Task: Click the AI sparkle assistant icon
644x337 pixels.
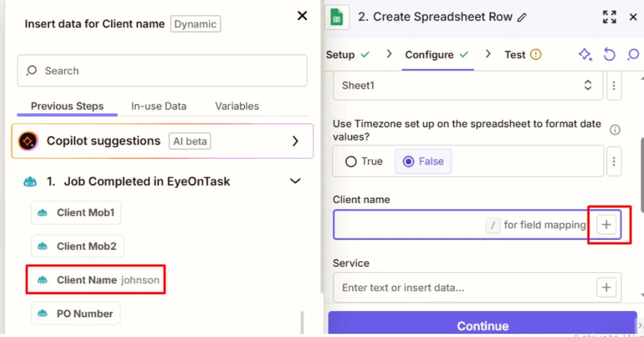Action: click(585, 54)
